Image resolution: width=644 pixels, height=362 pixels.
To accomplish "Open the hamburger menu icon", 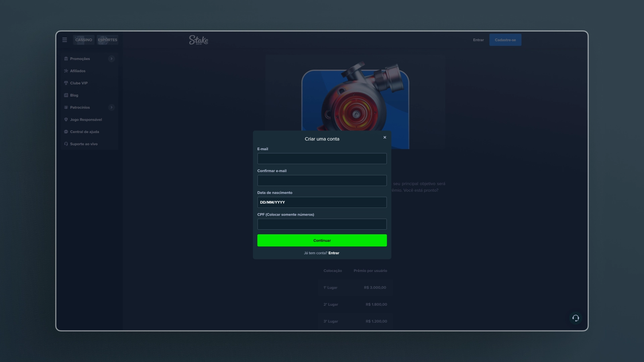I will point(65,40).
